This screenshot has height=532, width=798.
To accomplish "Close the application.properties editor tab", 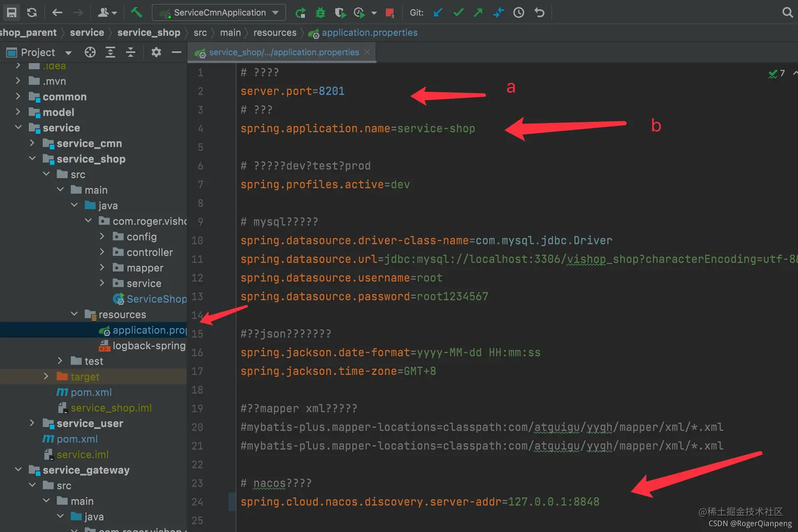I will tap(367, 52).
